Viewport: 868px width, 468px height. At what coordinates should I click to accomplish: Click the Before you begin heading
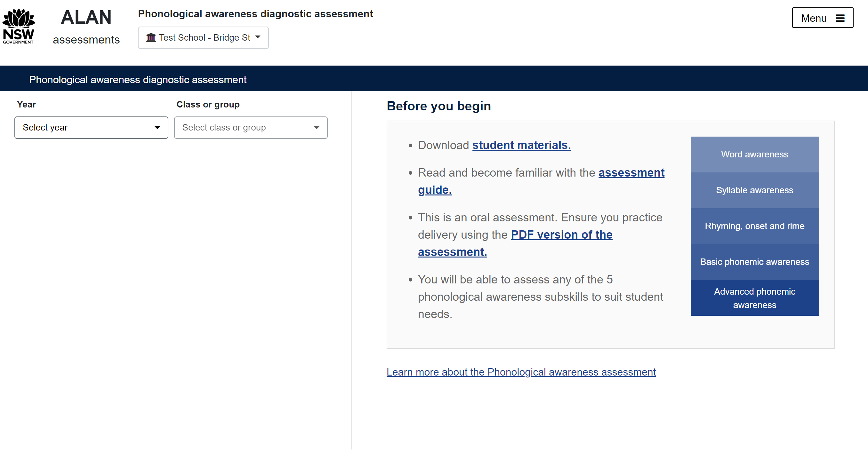(x=438, y=106)
